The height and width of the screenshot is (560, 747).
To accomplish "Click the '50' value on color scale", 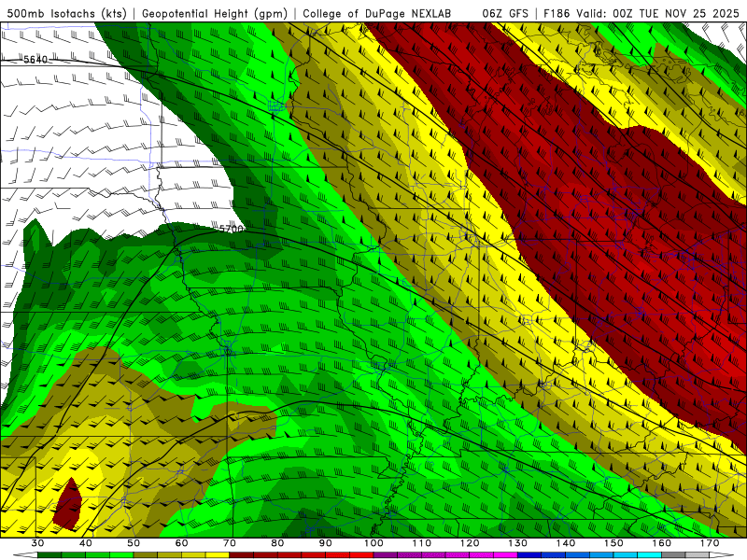I will point(134,543).
